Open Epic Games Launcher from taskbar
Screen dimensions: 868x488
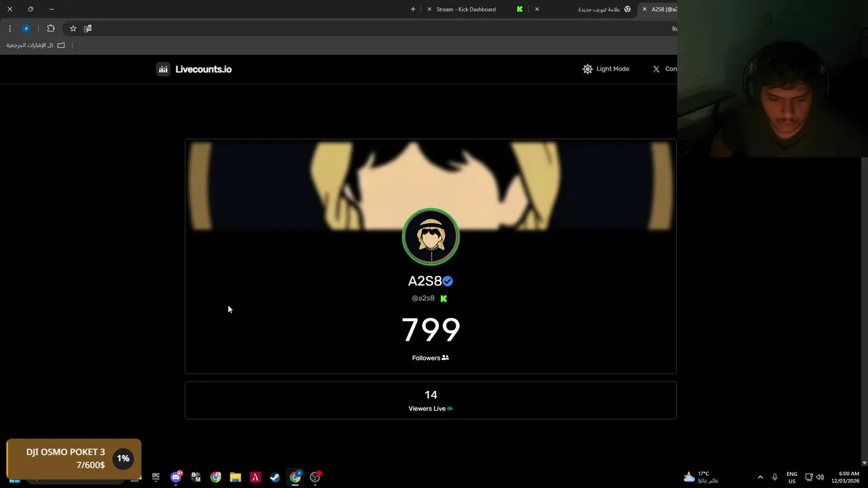pos(156,477)
